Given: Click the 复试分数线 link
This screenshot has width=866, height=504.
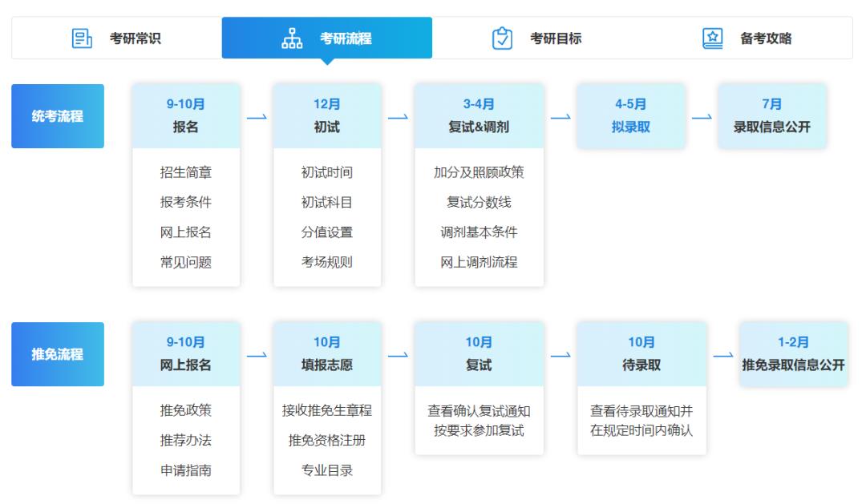Looking at the screenshot, I should pos(480,201).
